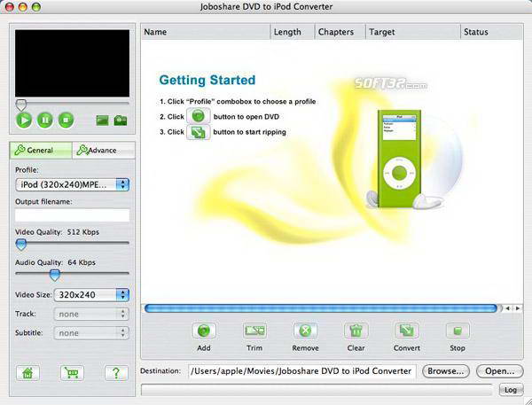Zoom the window with the green button
The height and width of the screenshot is (405, 532).
pyautogui.click(x=35, y=7)
